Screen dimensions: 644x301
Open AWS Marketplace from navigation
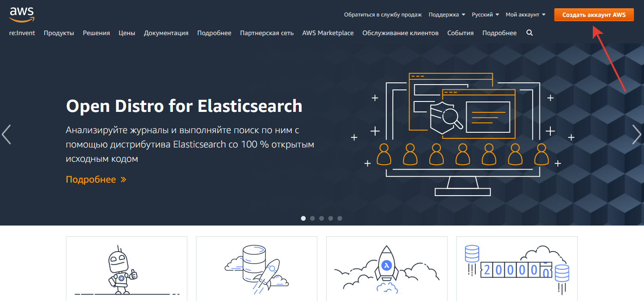coord(328,33)
